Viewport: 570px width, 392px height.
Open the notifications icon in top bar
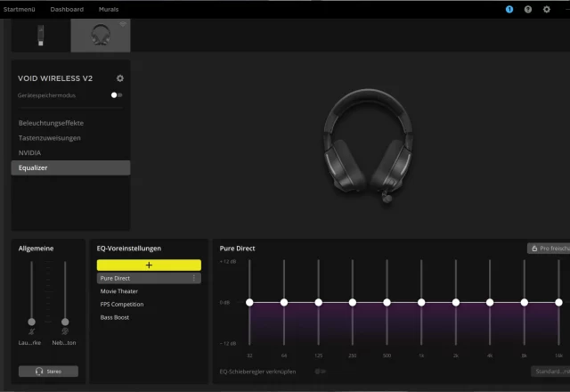point(509,9)
